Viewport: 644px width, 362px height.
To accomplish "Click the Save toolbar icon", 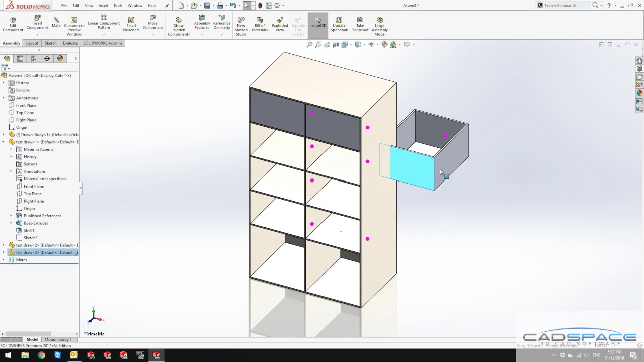I will pos(207,6).
